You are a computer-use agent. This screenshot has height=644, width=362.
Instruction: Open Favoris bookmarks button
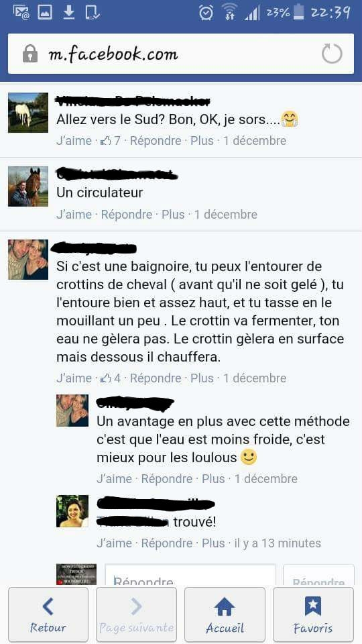click(313, 614)
